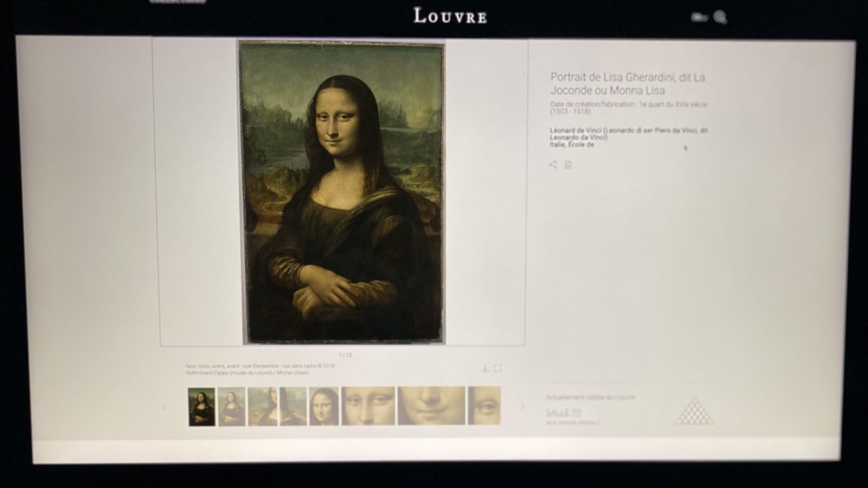Click the share icon under the artist info
Viewport: 868px width, 488px height.
click(x=553, y=164)
